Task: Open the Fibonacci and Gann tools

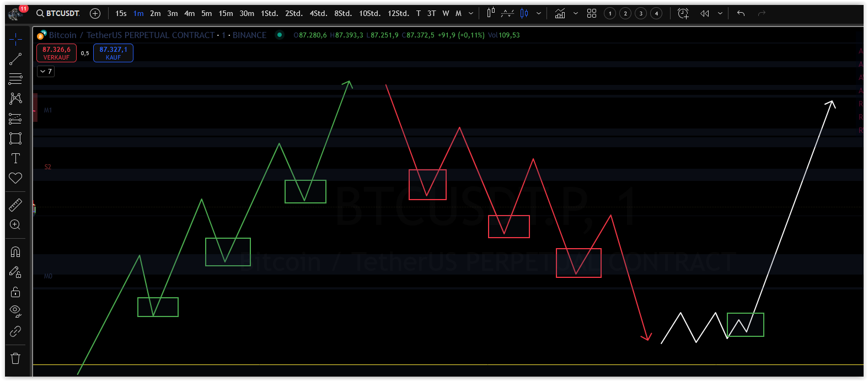Action: coord(15,79)
